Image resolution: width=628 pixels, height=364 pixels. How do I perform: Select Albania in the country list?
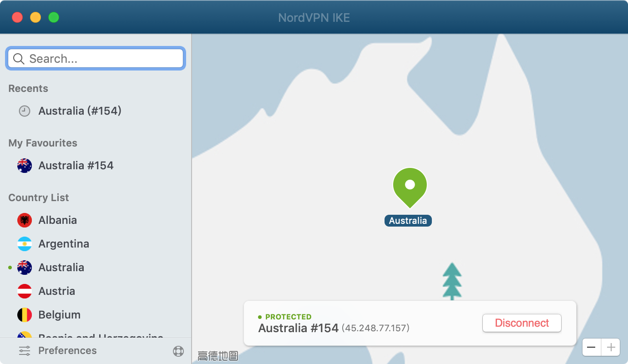tap(57, 220)
